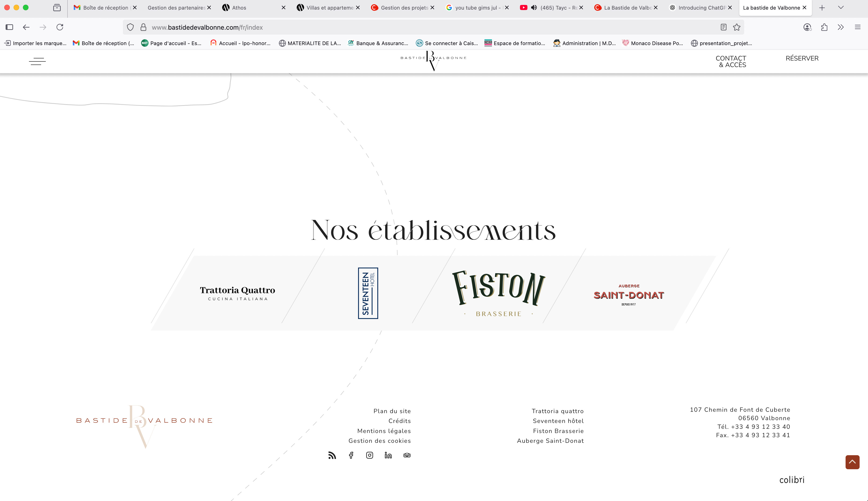This screenshot has height=501, width=868.
Task: Open Banque & Assuranc... bookmark
Action: (x=378, y=43)
